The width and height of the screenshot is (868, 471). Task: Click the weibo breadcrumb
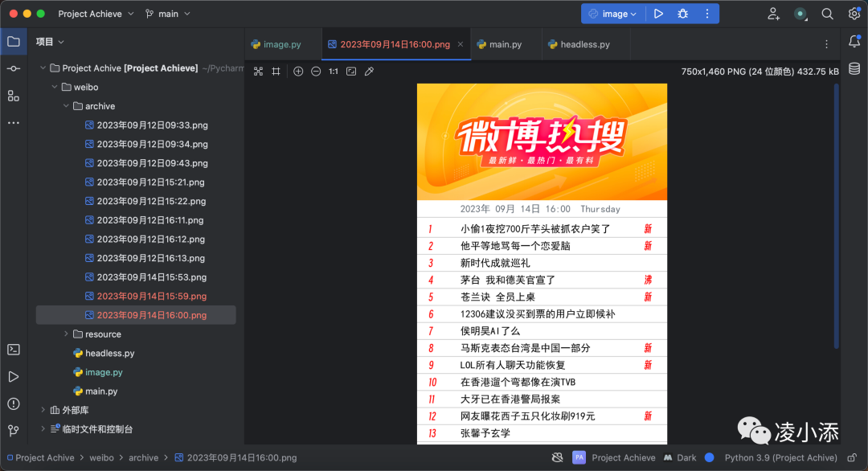101,457
